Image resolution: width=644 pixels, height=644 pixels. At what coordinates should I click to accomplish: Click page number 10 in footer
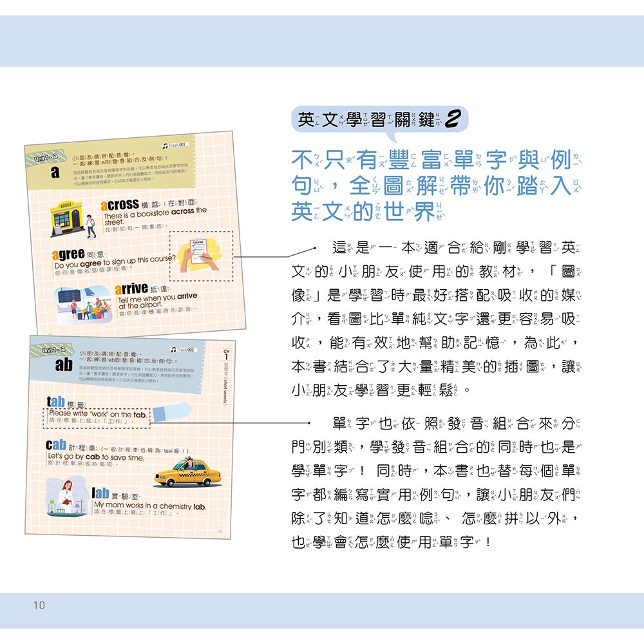tap(39, 605)
